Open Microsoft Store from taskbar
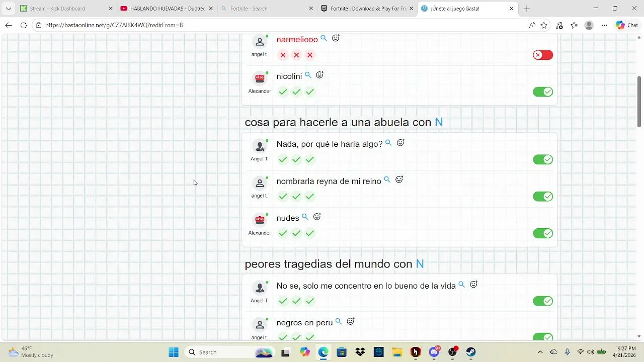The image size is (644, 362). click(342, 352)
